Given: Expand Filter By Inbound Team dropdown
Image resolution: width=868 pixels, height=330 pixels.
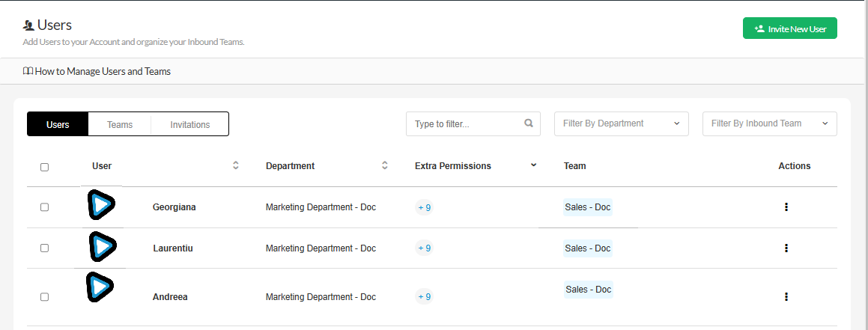Looking at the screenshot, I should 769,123.
